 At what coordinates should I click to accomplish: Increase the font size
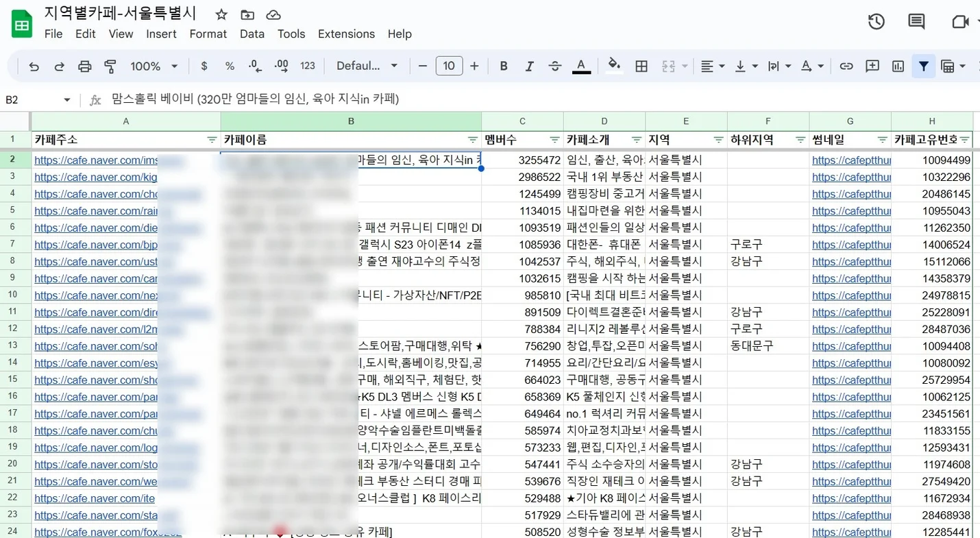tap(474, 66)
